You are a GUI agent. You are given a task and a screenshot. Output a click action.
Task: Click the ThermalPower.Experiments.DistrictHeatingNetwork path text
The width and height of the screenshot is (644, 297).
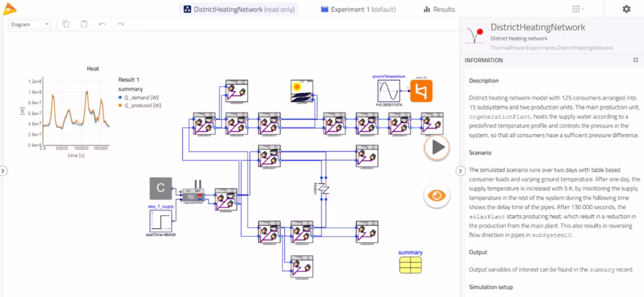click(552, 48)
